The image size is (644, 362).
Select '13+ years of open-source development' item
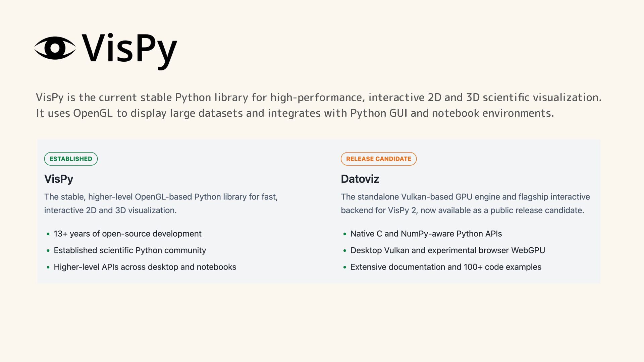(x=127, y=234)
